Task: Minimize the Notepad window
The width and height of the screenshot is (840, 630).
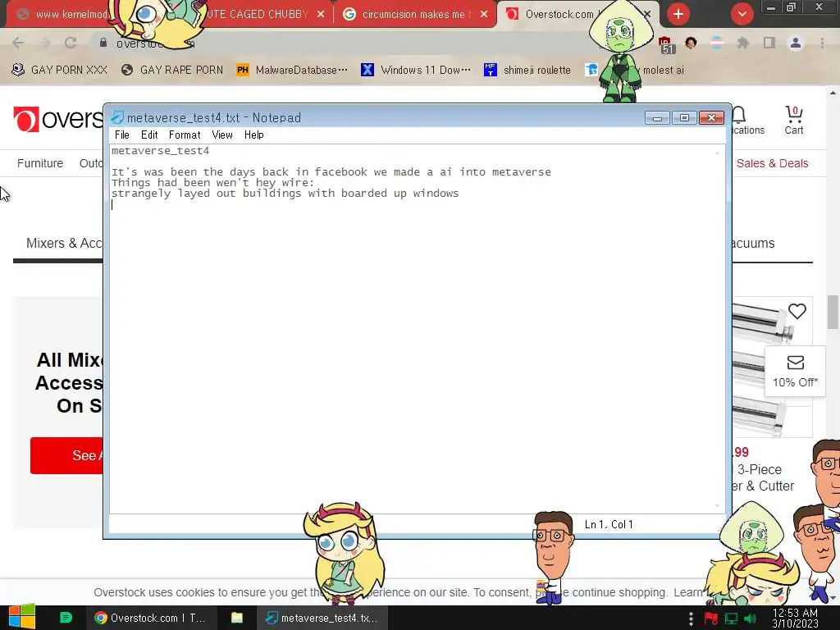Action: (657, 118)
